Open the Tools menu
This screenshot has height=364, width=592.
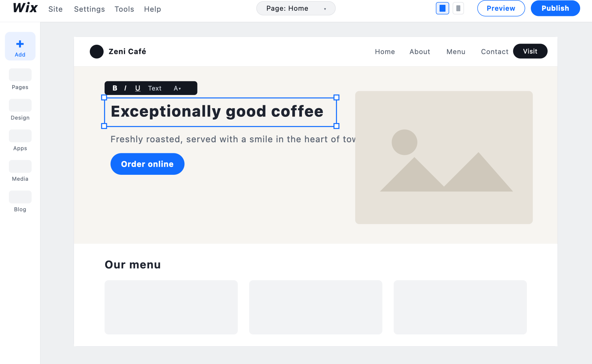pyautogui.click(x=124, y=9)
